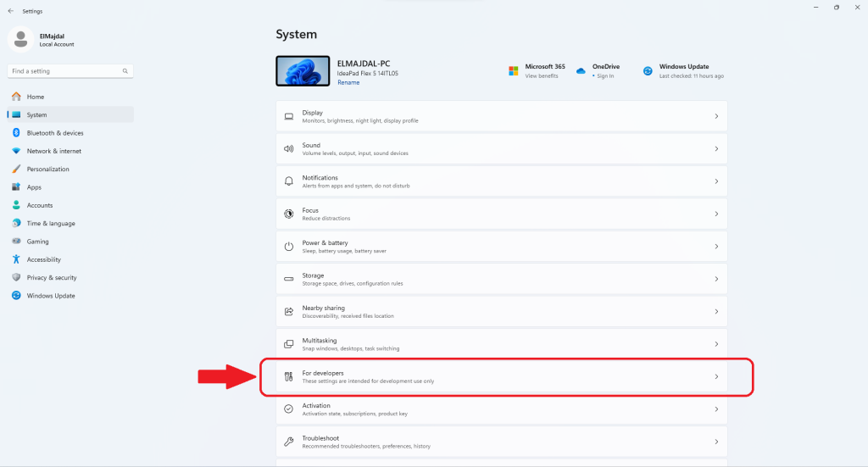Click the Activation checkmark icon
This screenshot has height=467, width=868.
[x=289, y=409]
